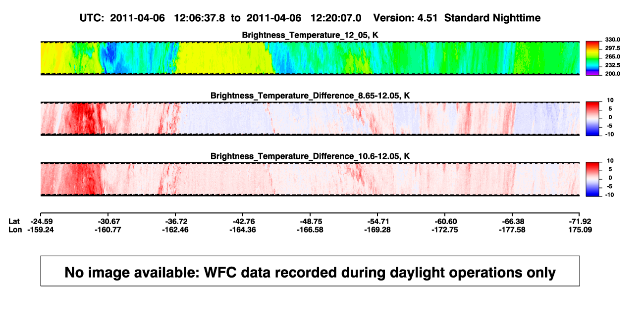The image size is (644, 330).
Task: Click the UTC start time 12:06:37.8
Action: click(199, 18)
